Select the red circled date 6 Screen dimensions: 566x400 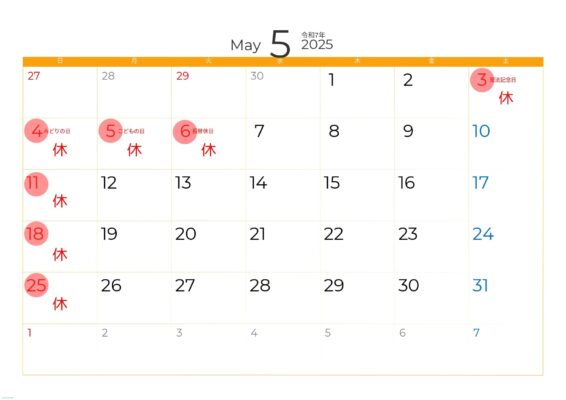point(185,132)
